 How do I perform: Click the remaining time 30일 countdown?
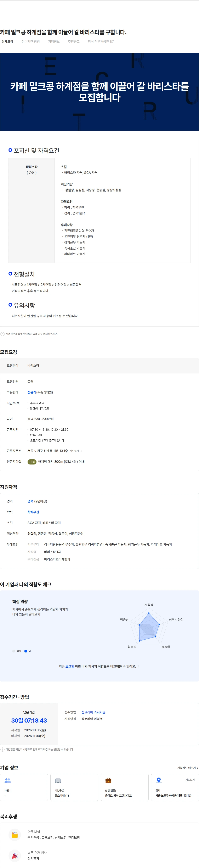(29, 720)
